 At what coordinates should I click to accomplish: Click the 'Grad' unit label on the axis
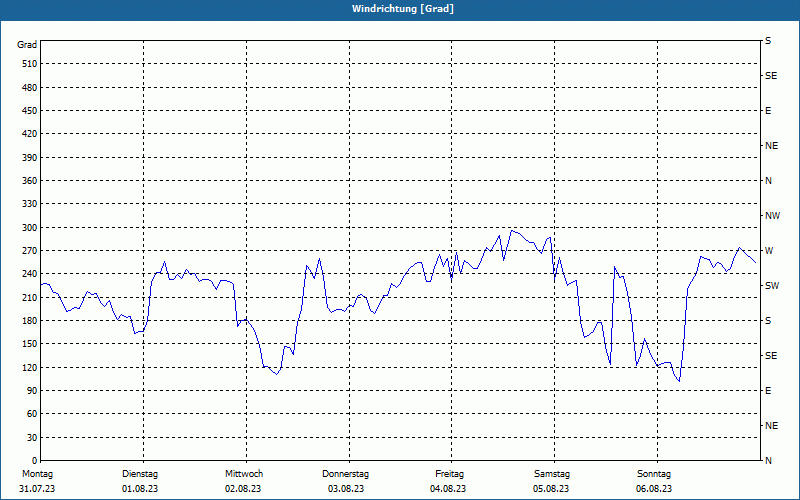tap(27, 45)
